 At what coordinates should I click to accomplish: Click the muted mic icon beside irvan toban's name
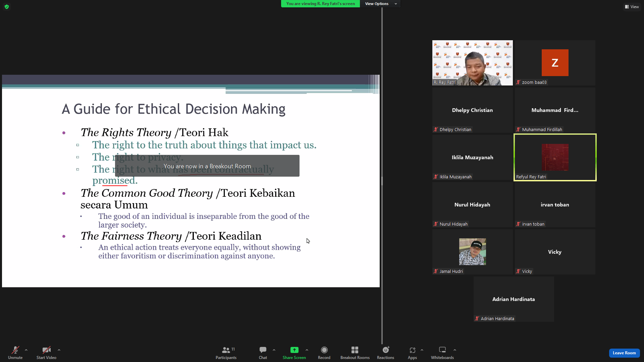tap(518, 224)
